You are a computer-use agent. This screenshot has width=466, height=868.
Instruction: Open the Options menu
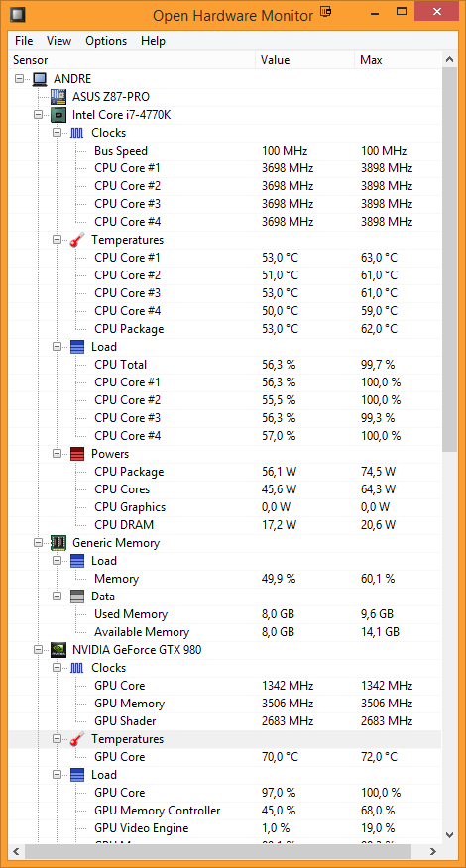(x=106, y=41)
